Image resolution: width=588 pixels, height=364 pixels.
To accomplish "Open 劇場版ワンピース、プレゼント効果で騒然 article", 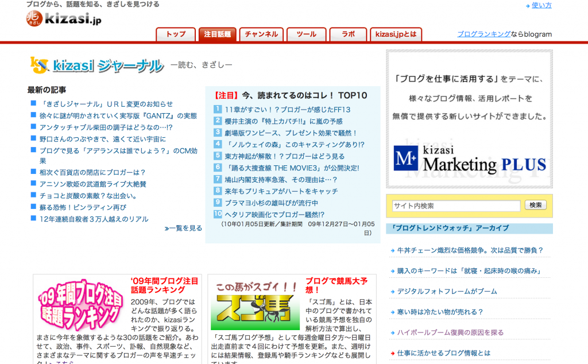I will (291, 133).
